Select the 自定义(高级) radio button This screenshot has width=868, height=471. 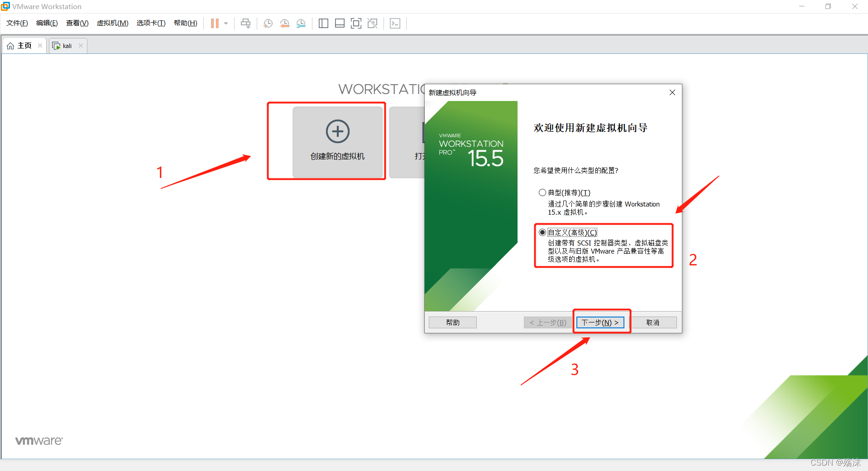(x=542, y=232)
